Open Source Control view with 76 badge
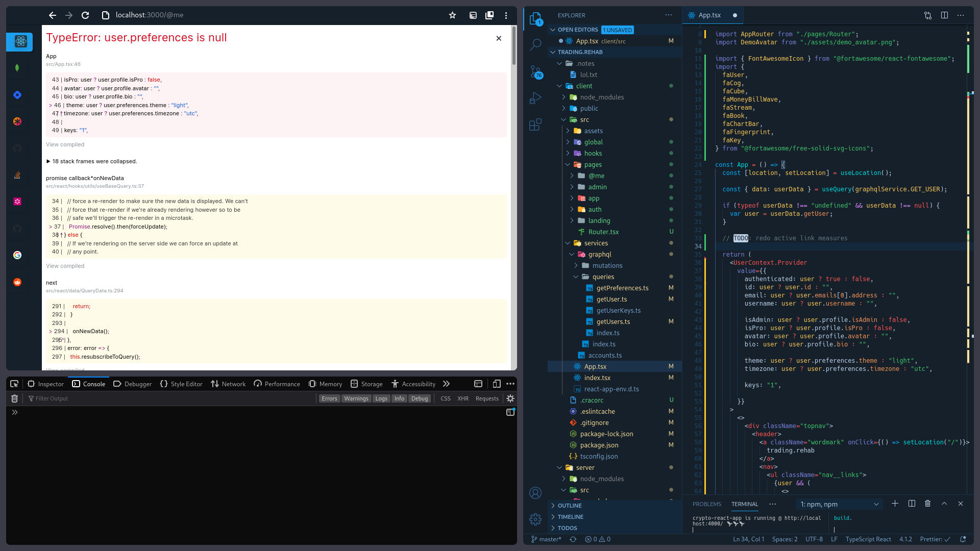The width and height of the screenshot is (980, 551). (535, 72)
